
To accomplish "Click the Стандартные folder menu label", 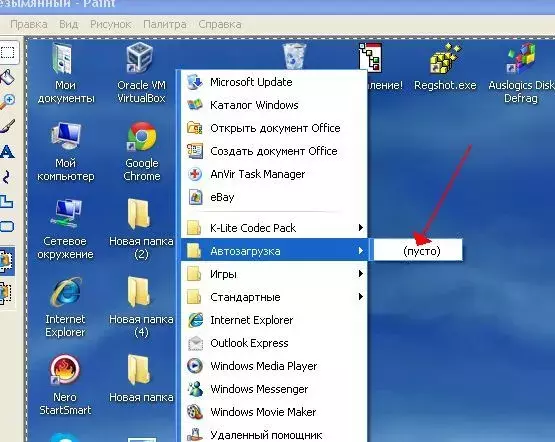I will click(245, 297).
